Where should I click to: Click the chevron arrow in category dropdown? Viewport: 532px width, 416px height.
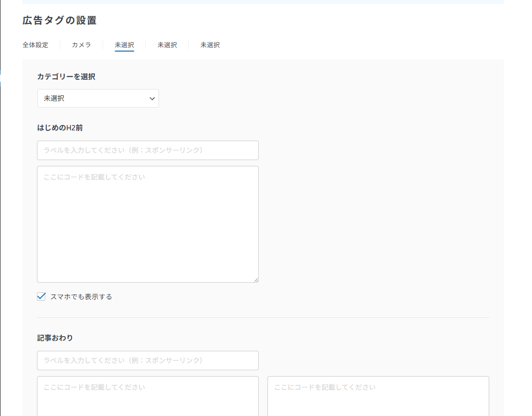click(x=152, y=98)
